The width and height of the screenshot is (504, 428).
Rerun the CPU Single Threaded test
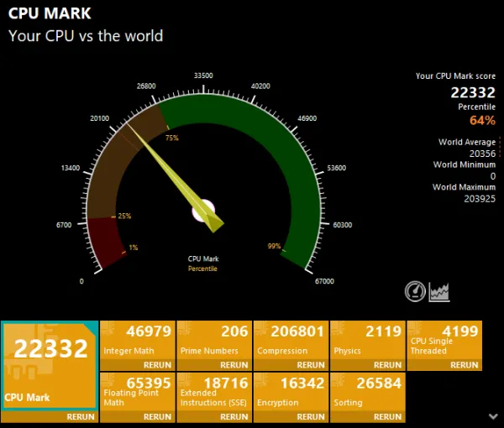click(x=465, y=365)
